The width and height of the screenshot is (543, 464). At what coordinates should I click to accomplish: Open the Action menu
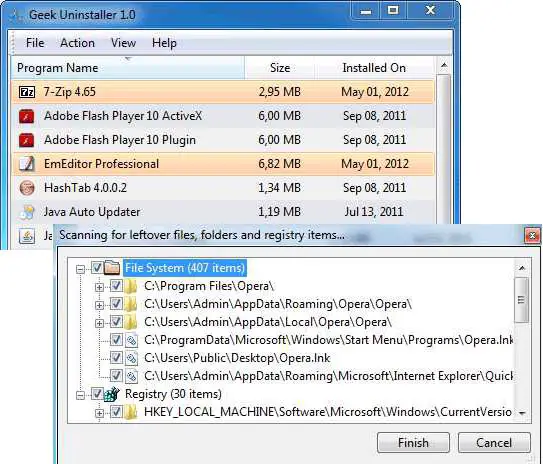pos(77,43)
